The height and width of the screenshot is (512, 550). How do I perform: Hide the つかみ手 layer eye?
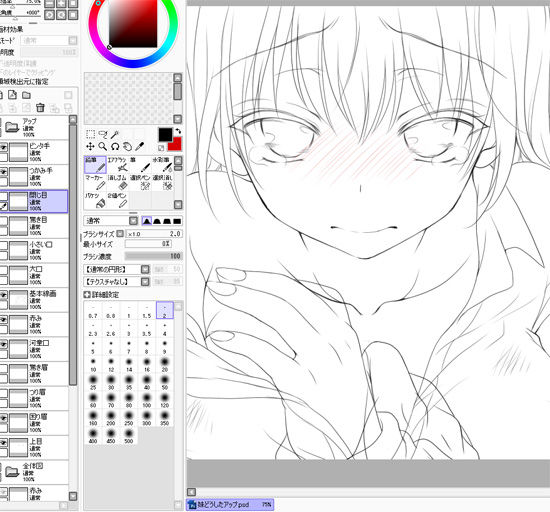(x=3, y=172)
